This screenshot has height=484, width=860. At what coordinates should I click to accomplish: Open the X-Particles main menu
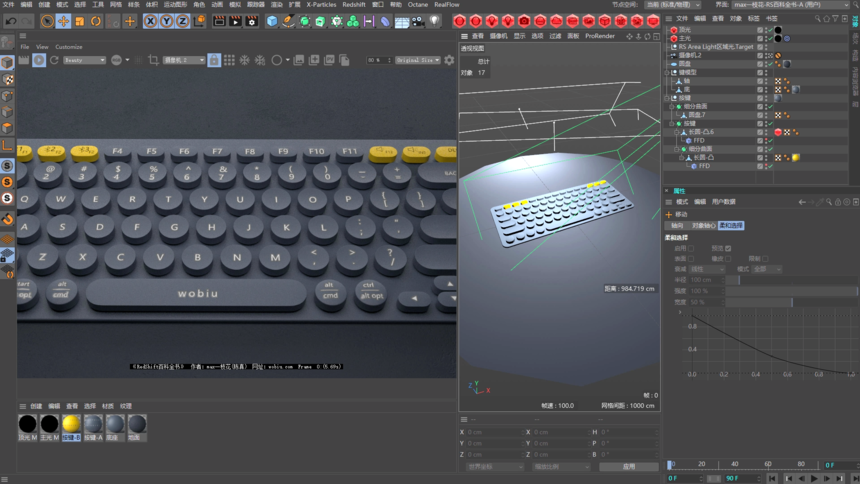point(321,4)
